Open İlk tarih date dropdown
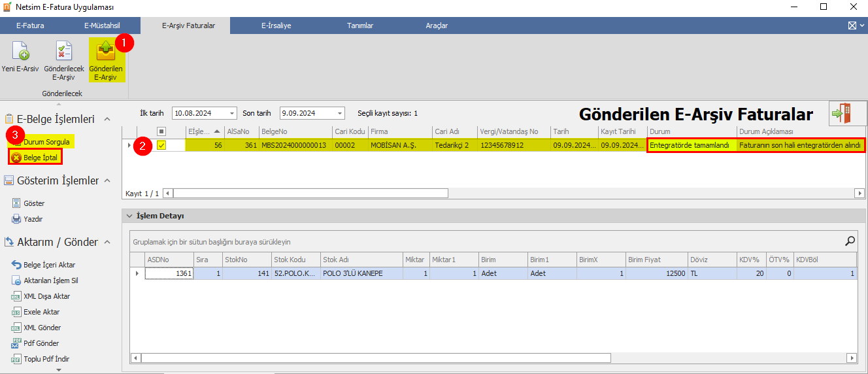This screenshot has width=868, height=374. click(231, 113)
